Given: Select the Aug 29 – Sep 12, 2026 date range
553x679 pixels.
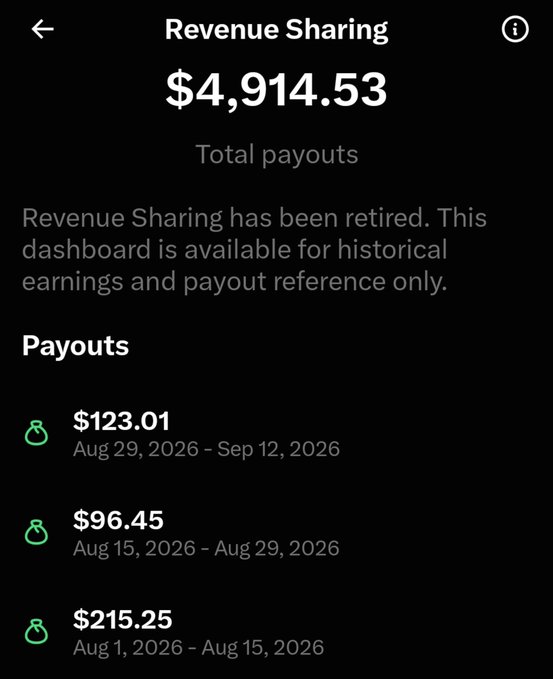Looking at the screenshot, I should (x=207, y=449).
